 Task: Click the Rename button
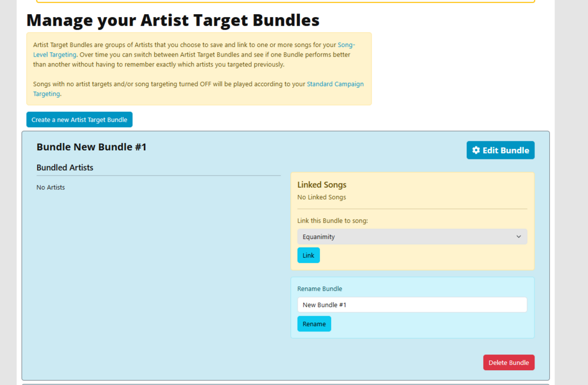(314, 324)
